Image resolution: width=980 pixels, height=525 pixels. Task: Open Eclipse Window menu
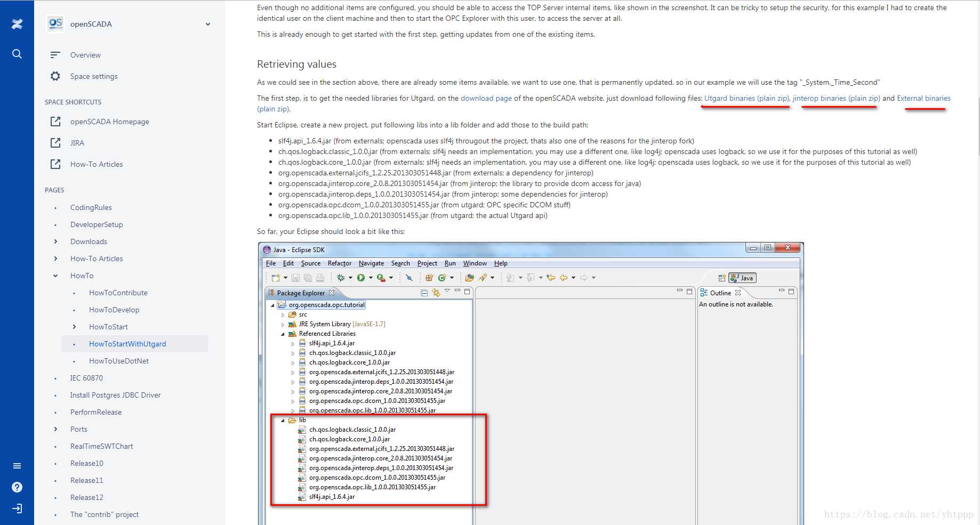click(475, 263)
